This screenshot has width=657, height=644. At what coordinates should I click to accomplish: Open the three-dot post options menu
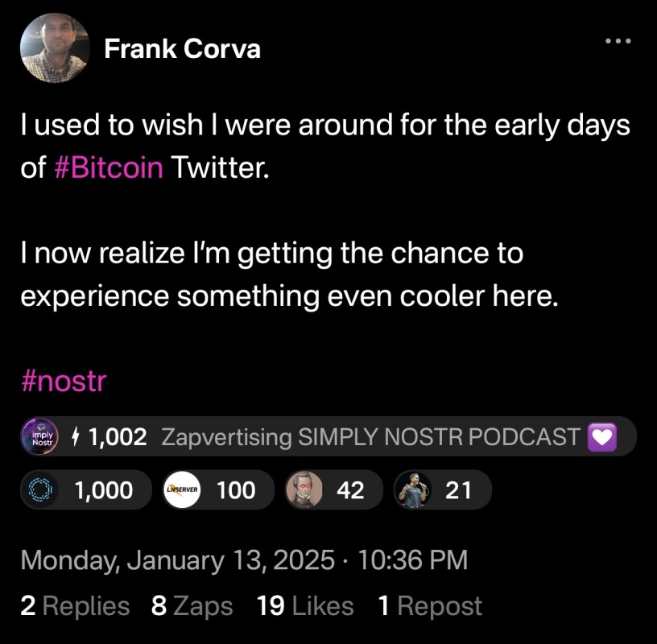pos(618,39)
